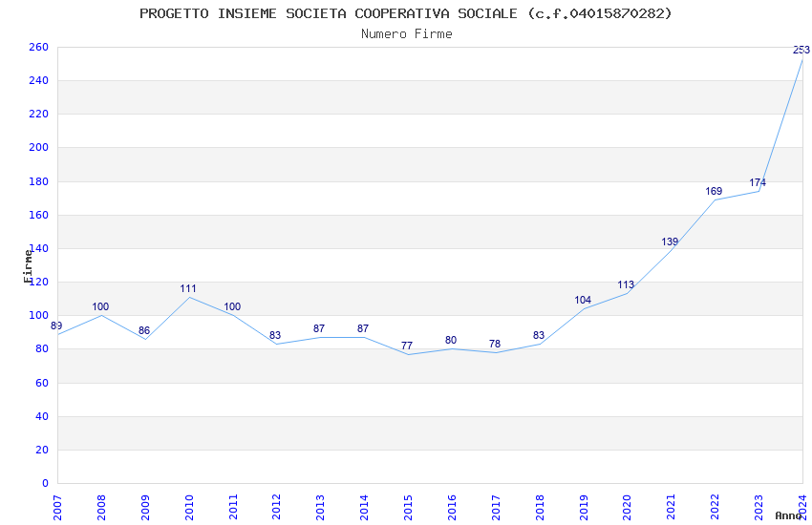Click the 2020 year label on x-axis
812x525 pixels.
click(627, 508)
